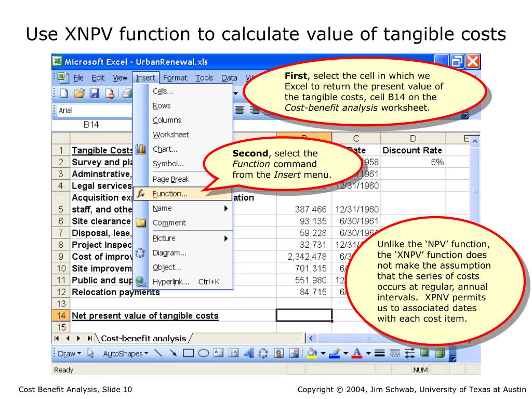Click last-sheet tab navigation button
The width and height of the screenshot is (532, 399).
click(x=89, y=338)
